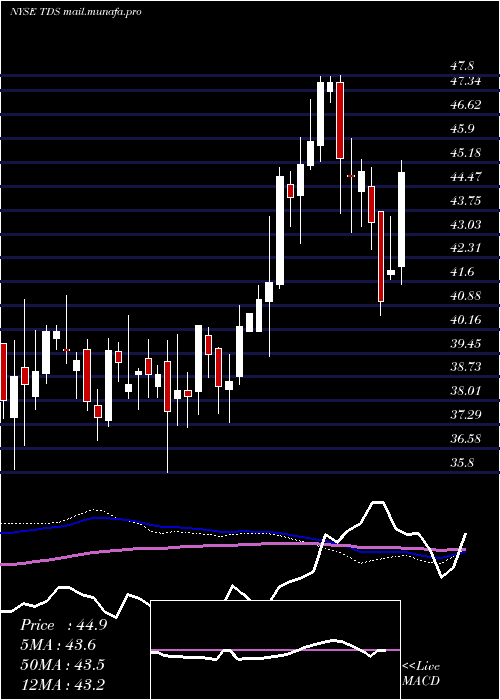
Task: Click the 12MA : 43.2 readout
Action: 62,684
